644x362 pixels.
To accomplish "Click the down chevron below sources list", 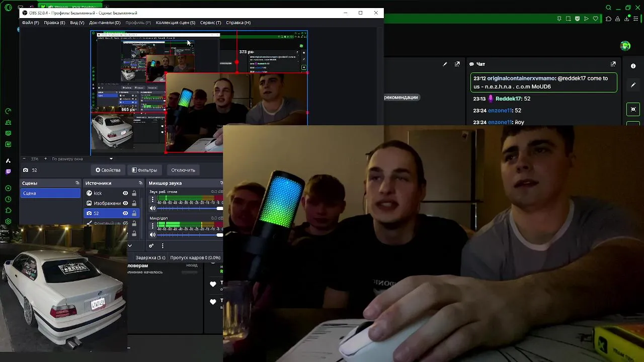I will (129, 246).
